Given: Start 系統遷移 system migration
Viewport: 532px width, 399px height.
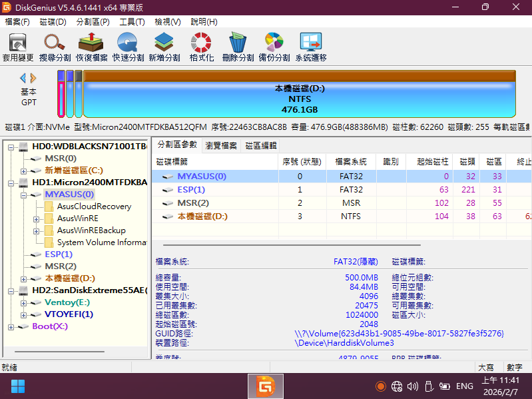Looking at the screenshot, I should [x=311, y=47].
